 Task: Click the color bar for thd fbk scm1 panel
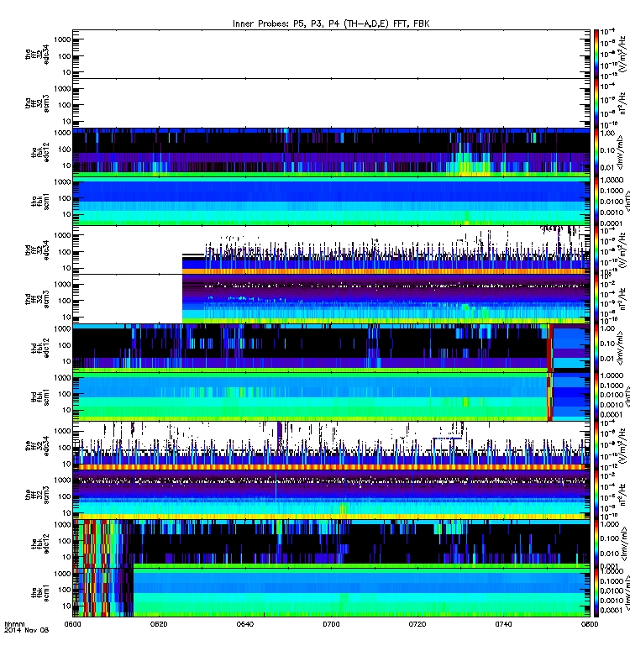tap(596, 396)
